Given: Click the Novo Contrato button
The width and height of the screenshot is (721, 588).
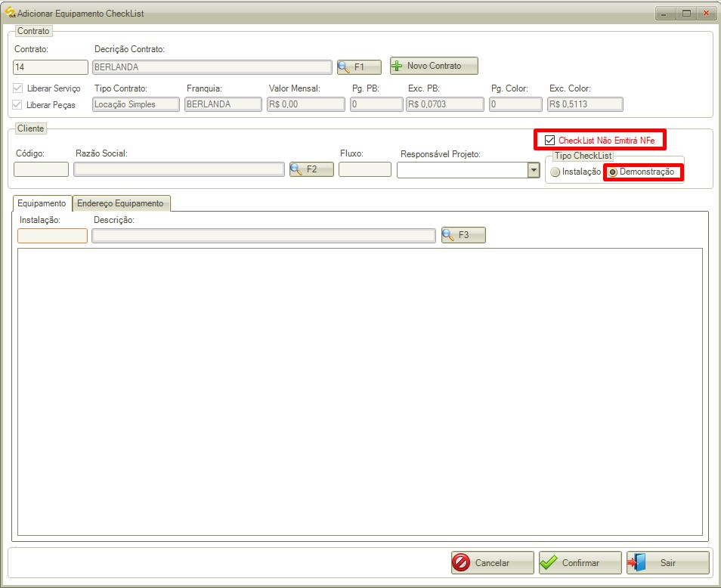Looking at the screenshot, I should pos(434,66).
